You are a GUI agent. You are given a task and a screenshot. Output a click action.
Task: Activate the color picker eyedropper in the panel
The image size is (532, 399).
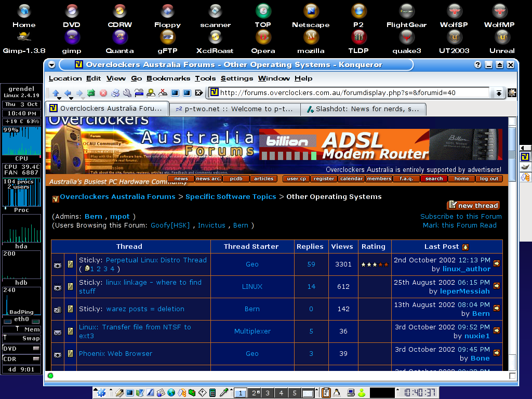pos(223,393)
